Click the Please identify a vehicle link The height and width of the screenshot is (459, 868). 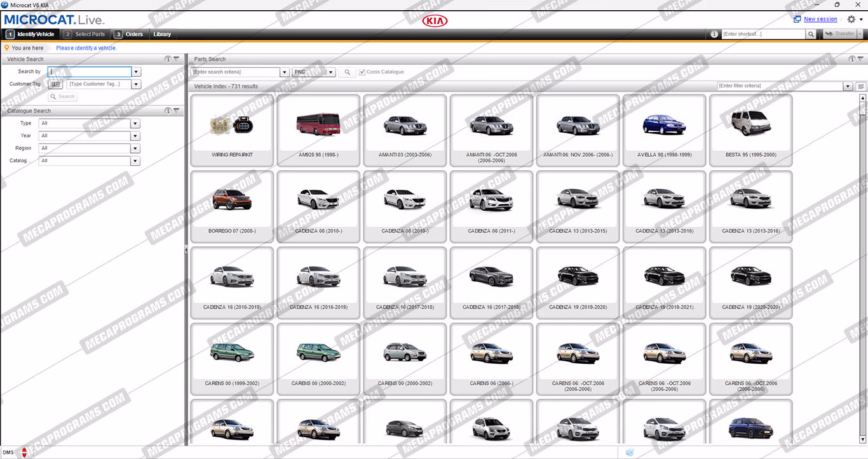pos(86,48)
